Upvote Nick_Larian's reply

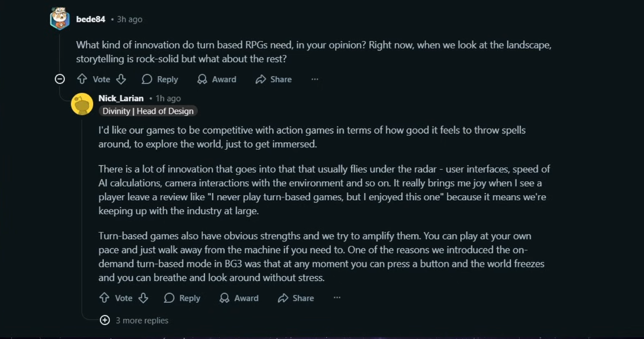104,298
